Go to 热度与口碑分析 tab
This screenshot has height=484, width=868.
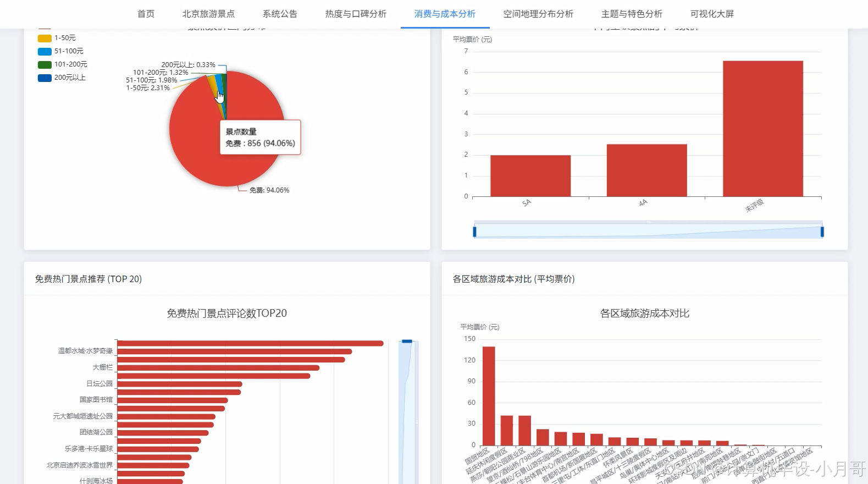356,14
